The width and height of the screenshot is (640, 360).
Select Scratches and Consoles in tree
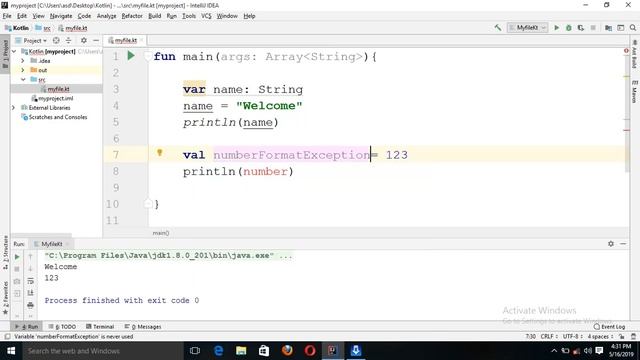57,117
